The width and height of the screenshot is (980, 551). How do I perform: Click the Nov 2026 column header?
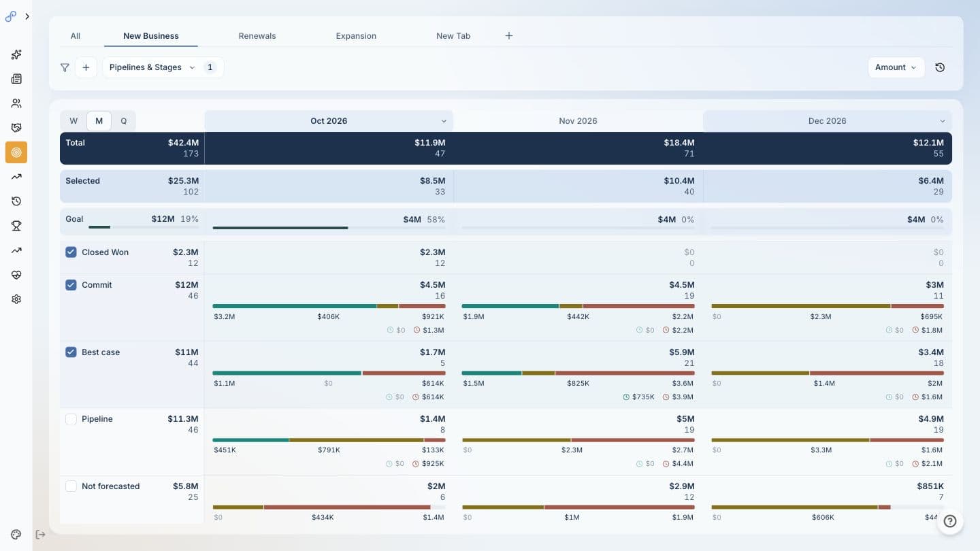[x=578, y=121]
